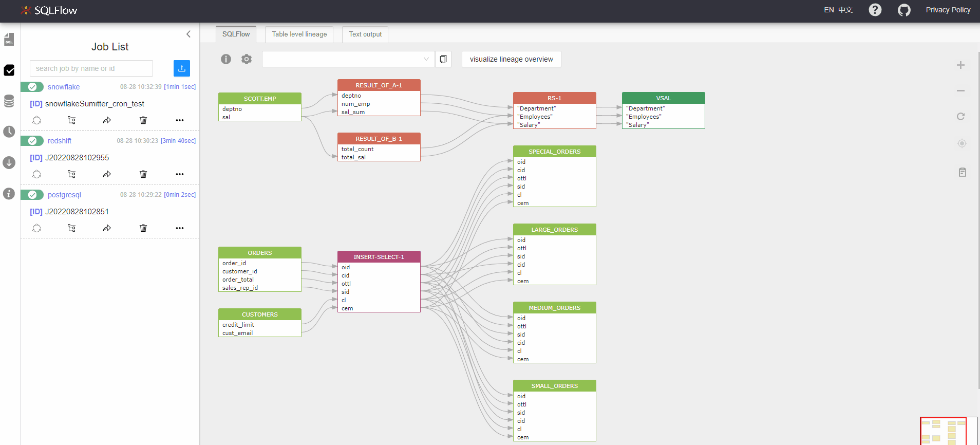980x445 pixels.
Task: Open lineage settings gear icon
Action: click(247, 59)
